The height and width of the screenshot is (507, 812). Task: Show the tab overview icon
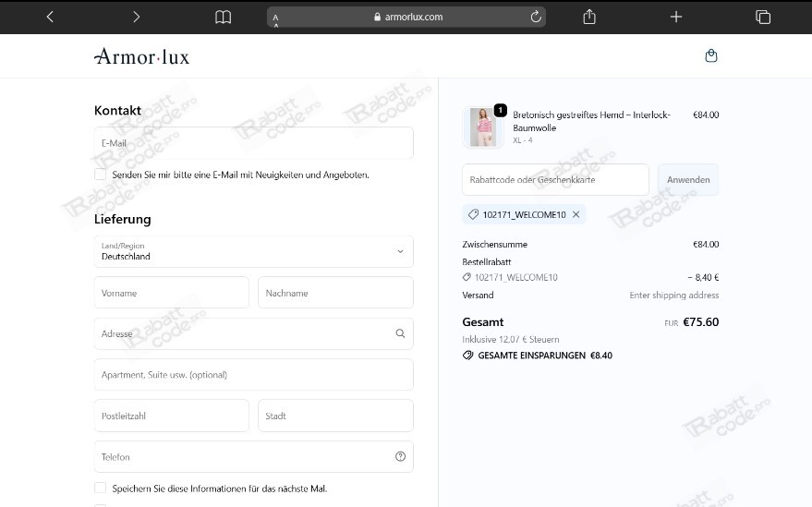(763, 18)
